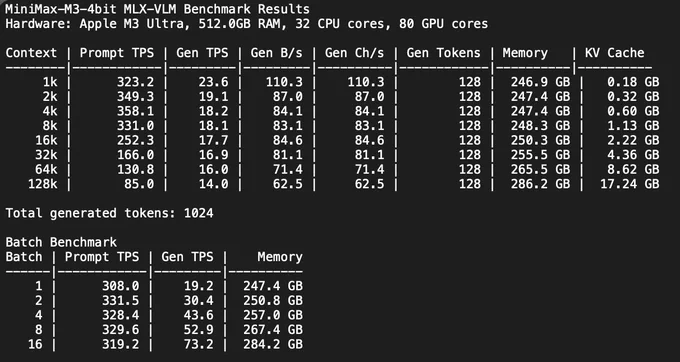Screen dimensions: 680x362
Task: Click the Batch Benchmark heading
Action: tap(61, 242)
